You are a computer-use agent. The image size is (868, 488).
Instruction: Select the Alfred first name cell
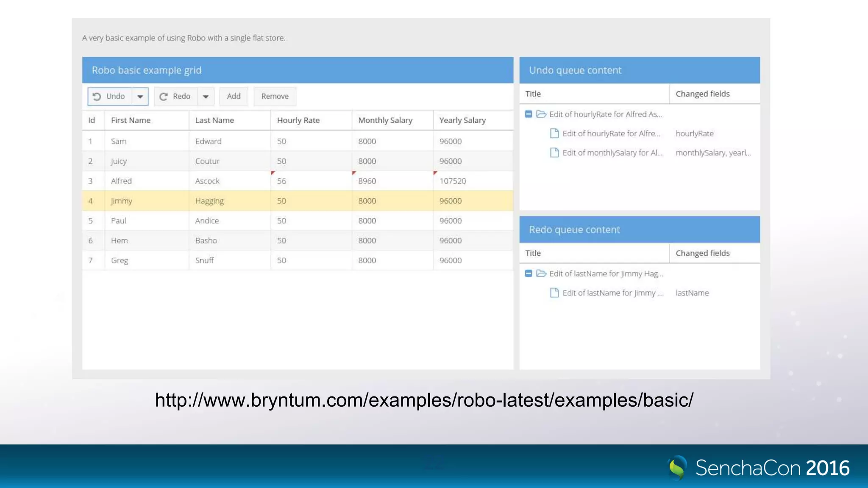pos(147,181)
